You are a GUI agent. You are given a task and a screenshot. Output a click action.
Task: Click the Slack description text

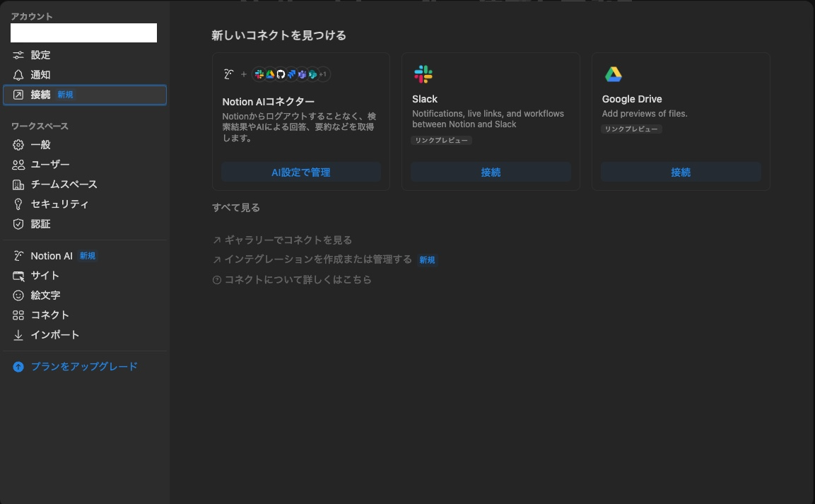(488, 119)
